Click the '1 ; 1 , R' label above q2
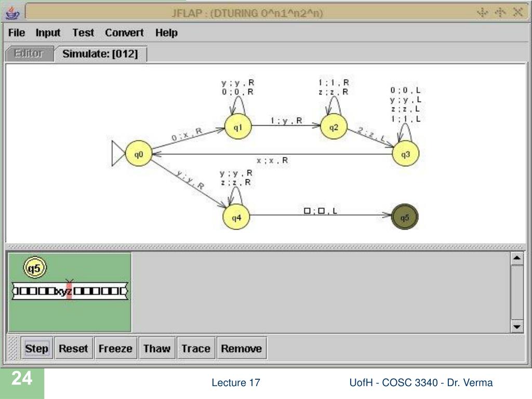The image size is (532, 399). [x=334, y=83]
